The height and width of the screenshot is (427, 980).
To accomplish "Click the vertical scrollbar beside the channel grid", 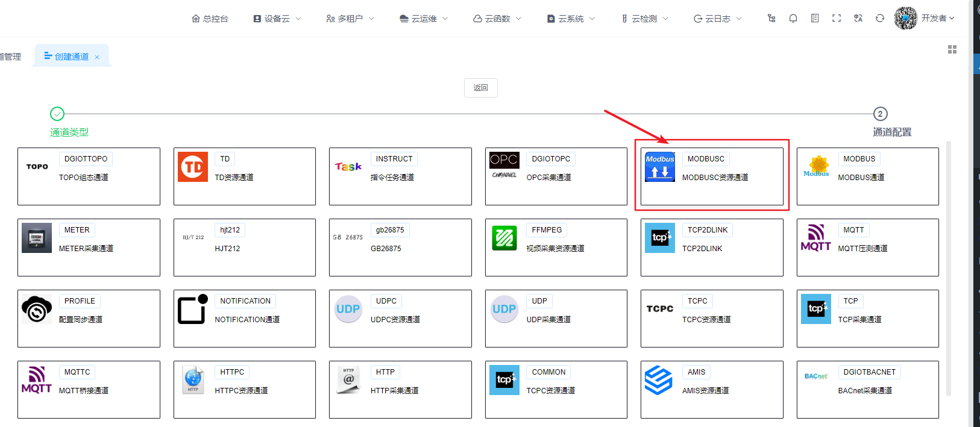I will (949, 269).
